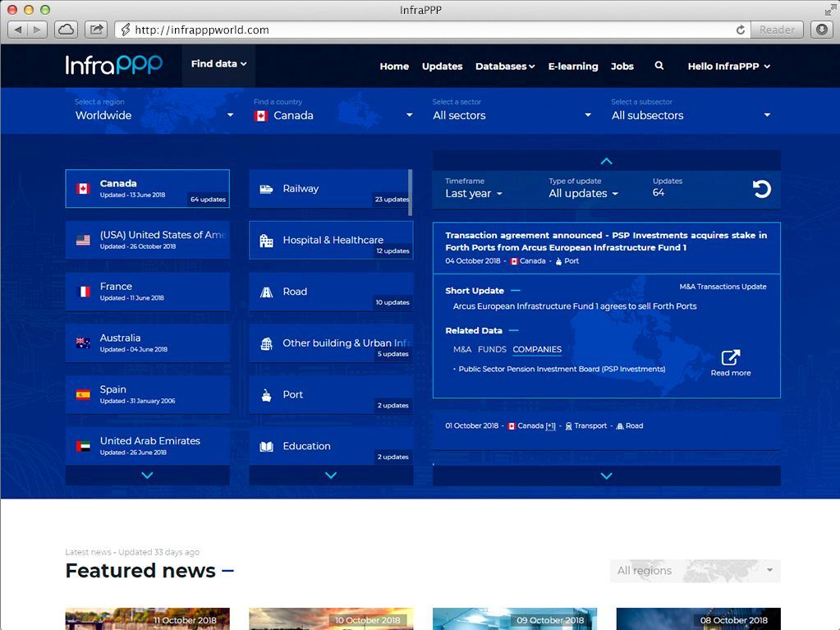Open the Updates menu item

point(442,67)
